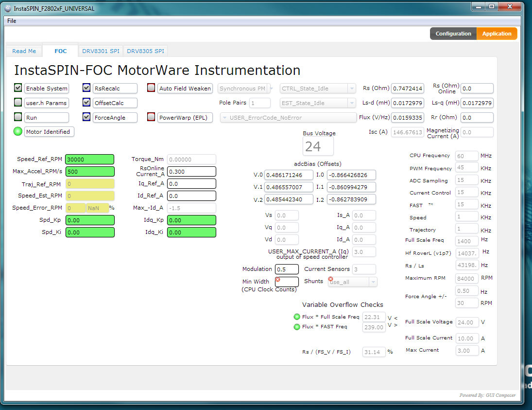Click the Idq_Kp input field
The height and width of the screenshot is (410, 532).
192,220
